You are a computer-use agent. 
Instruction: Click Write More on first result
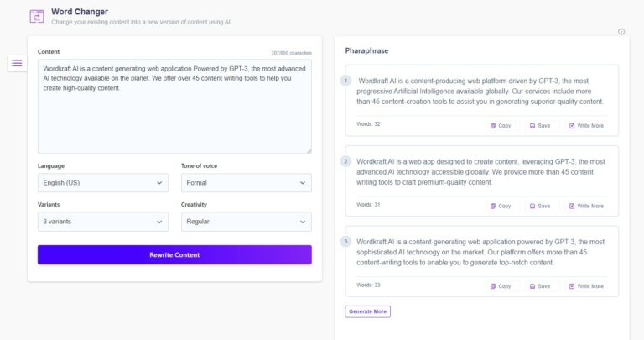586,125
